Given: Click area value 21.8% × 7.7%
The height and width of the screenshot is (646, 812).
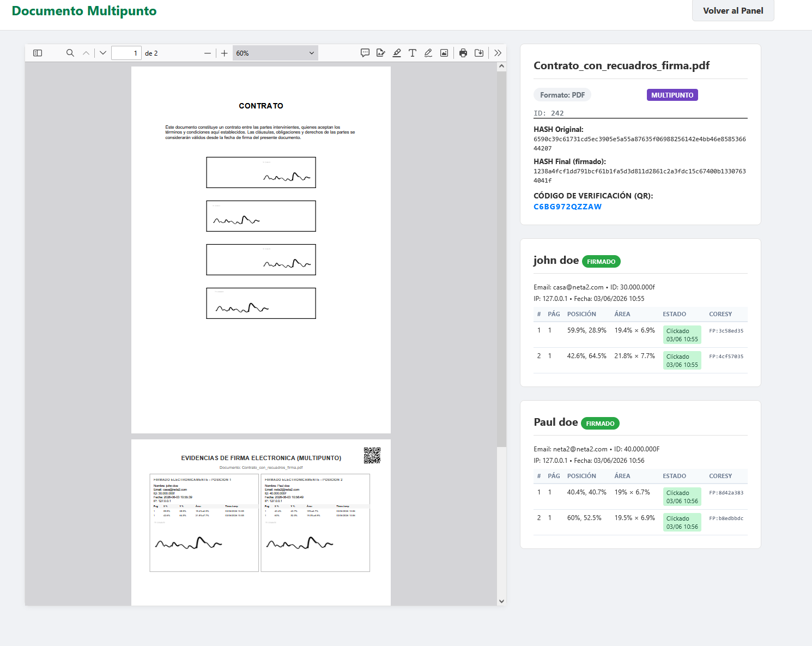Looking at the screenshot, I should (634, 356).
